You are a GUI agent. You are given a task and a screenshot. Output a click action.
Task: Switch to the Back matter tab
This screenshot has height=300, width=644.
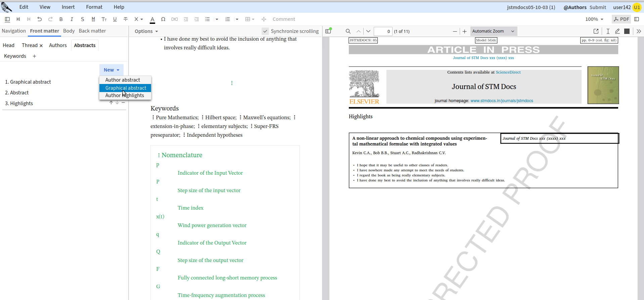[x=92, y=31]
